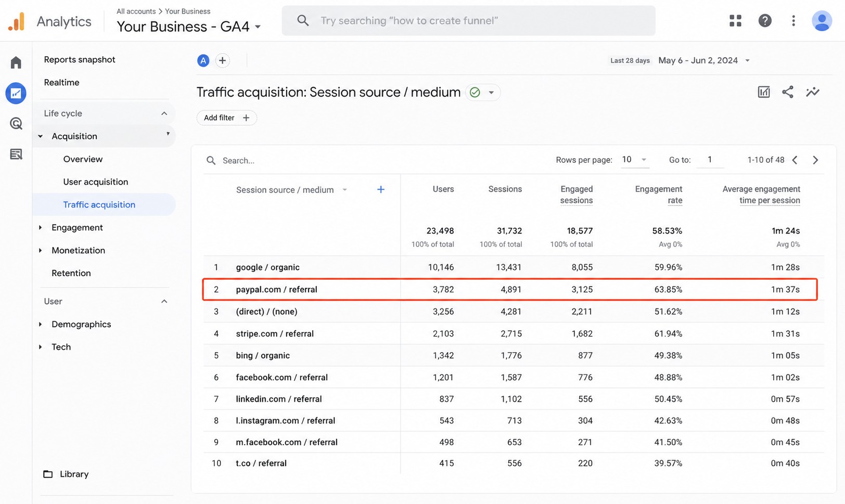Open the Acquisition Overview report

point(83,159)
